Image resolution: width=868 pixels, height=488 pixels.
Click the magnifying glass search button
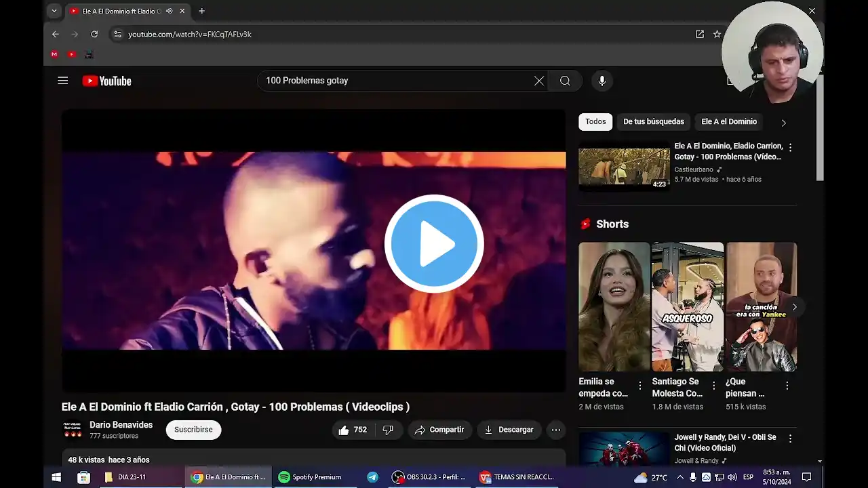(x=565, y=81)
